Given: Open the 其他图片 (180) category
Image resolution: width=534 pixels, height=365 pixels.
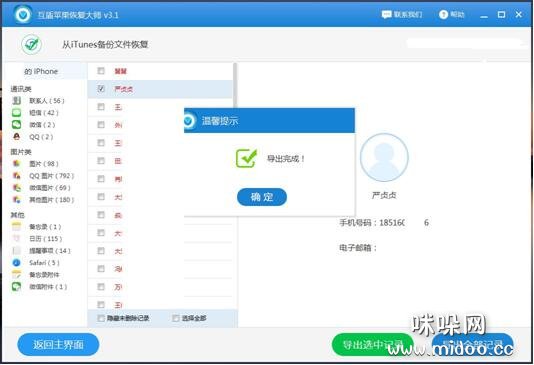Looking at the screenshot, I should [x=43, y=200].
